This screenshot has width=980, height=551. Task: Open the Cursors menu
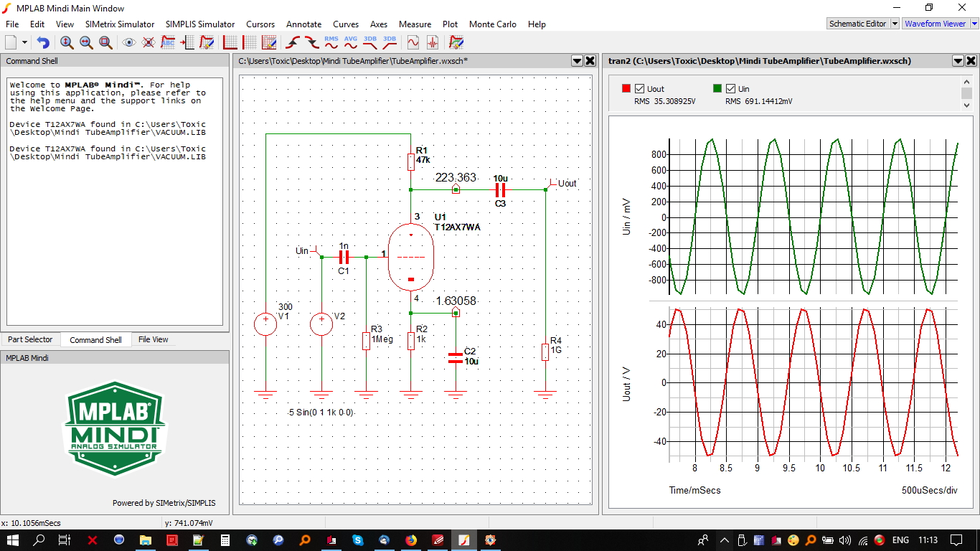(x=260, y=24)
